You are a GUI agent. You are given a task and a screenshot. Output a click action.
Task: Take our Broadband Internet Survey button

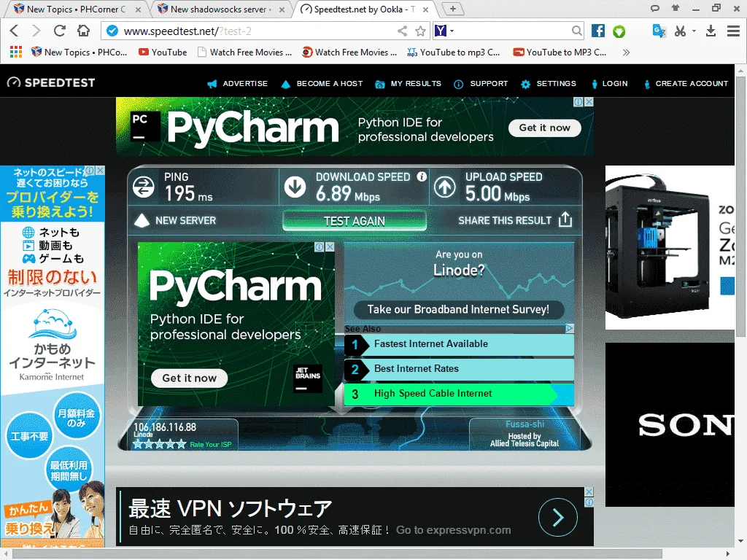click(458, 309)
